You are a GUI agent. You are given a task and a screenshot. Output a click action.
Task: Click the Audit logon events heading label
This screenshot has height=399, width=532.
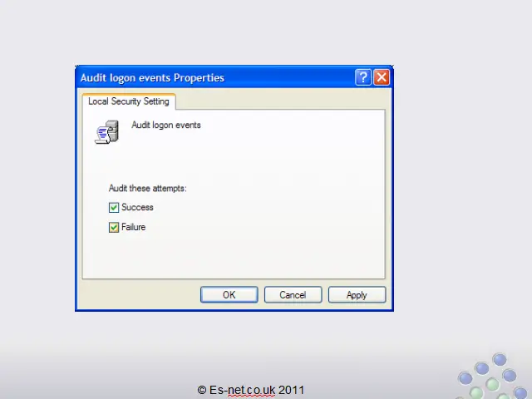coord(166,126)
